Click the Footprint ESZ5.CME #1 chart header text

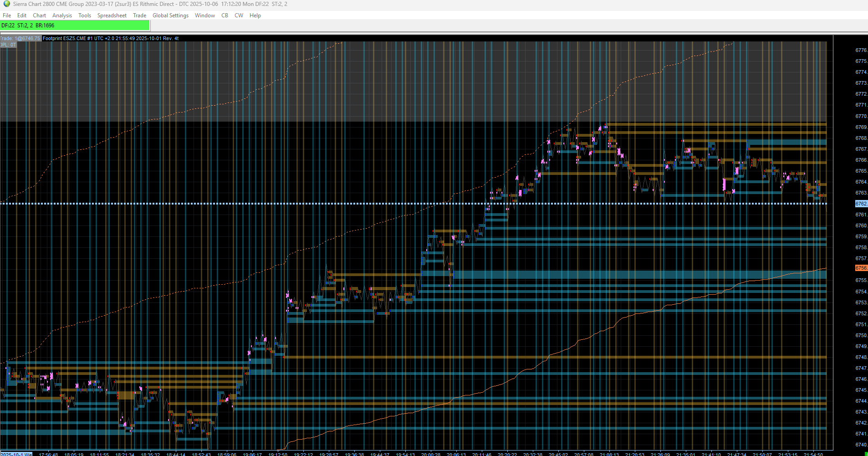coord(111,39)
